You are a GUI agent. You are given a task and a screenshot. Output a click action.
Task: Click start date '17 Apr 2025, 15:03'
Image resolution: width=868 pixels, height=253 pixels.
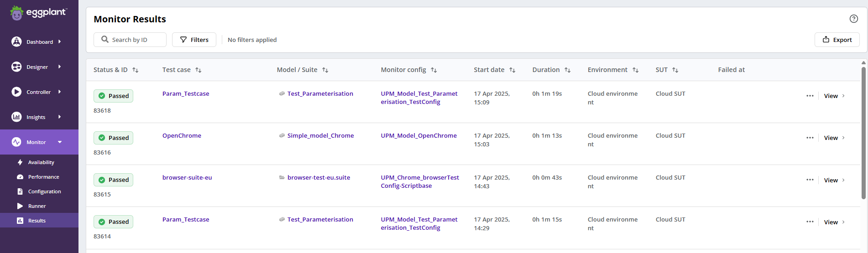(492, 140)
